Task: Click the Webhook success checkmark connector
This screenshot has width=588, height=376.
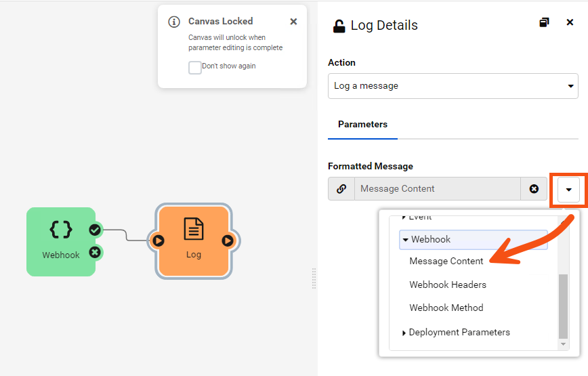Action: pyautogui.click(x=96, y=230)
